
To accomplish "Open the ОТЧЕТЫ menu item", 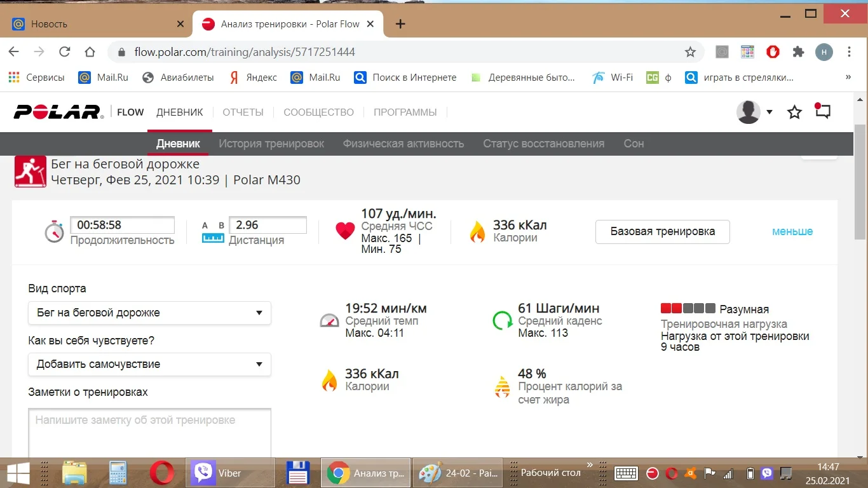I will pos(243,112).
